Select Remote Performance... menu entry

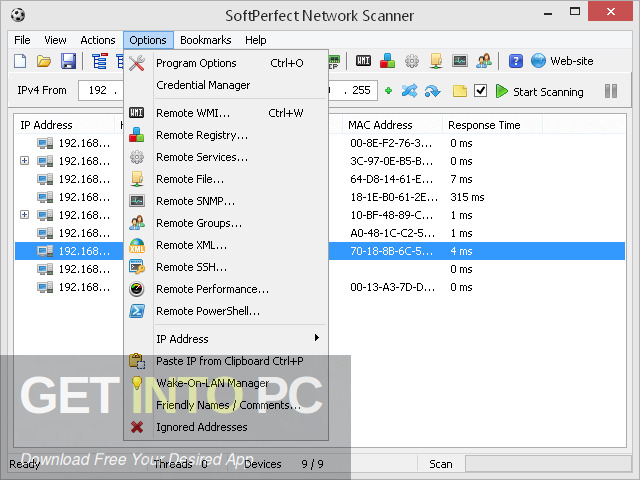(226, 289)
